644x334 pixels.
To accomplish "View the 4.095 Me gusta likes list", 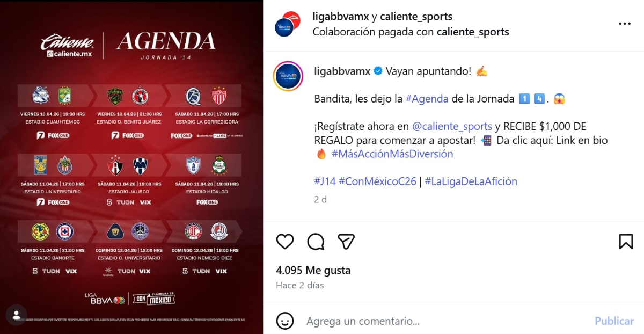I will (313, 270).
